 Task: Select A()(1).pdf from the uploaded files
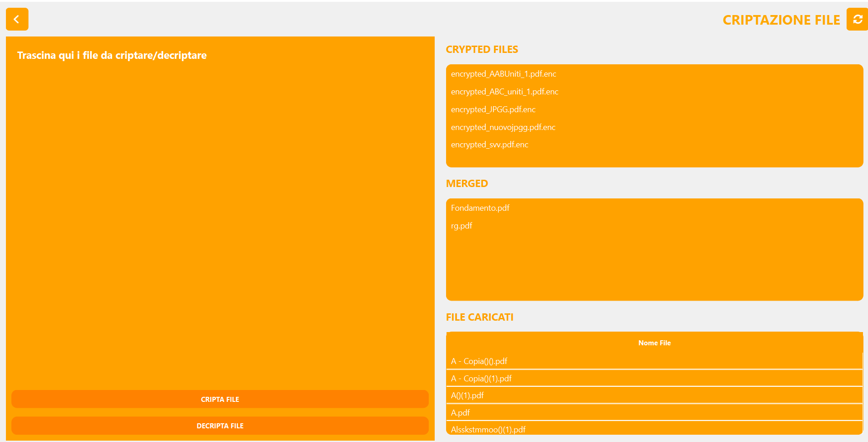click(x=467, y=395)
